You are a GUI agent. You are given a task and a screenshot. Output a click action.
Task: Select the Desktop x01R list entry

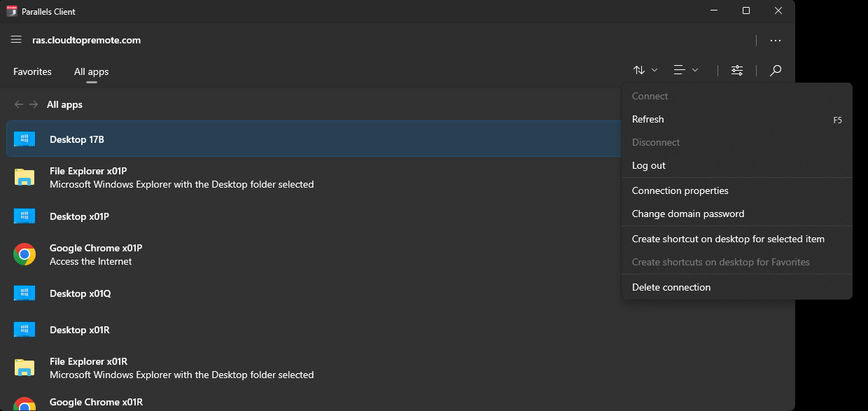coord(314,330)
